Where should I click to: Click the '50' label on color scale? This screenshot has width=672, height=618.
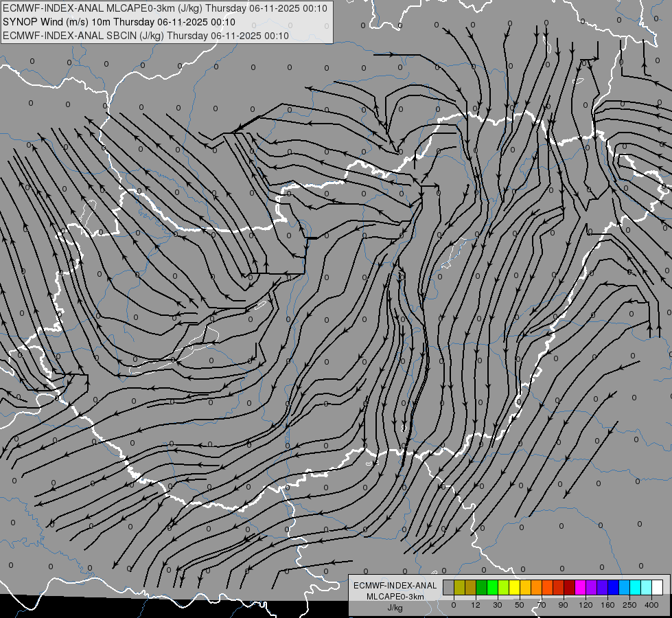point(520,605)
